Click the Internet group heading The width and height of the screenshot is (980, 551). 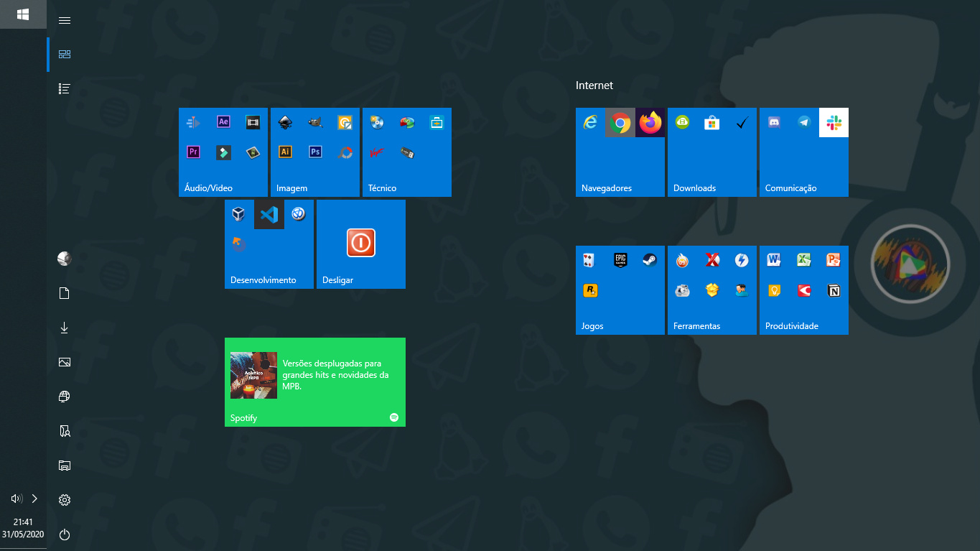tap(594, 85)
